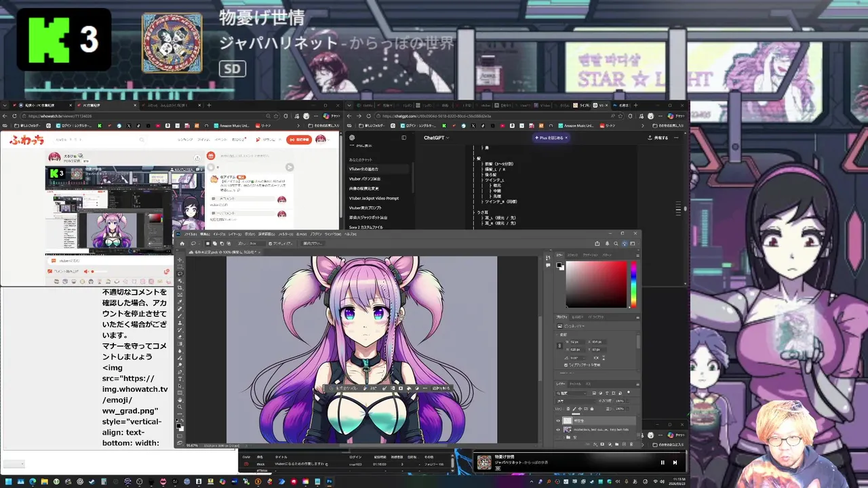The height and width of the screenshot is (488, 868).
Task: Mute the Whowatch stream speaker icon
Action: pyautogui.click(x=86, y=271)
